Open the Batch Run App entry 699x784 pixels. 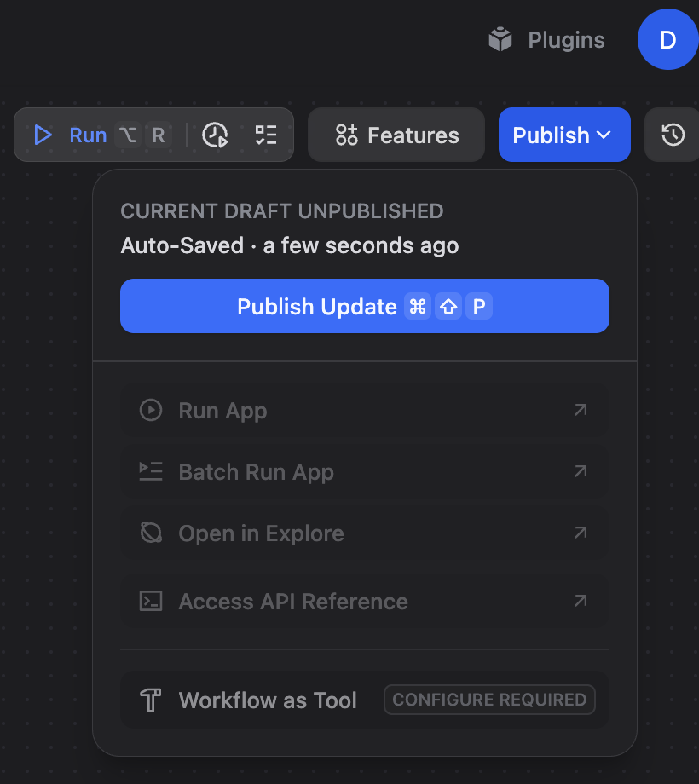255,471
